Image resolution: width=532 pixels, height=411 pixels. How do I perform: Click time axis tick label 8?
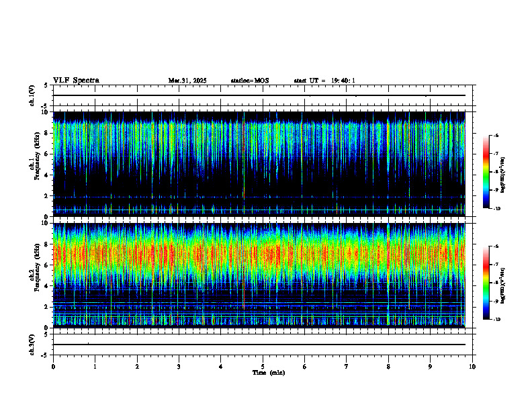(388, 367)
